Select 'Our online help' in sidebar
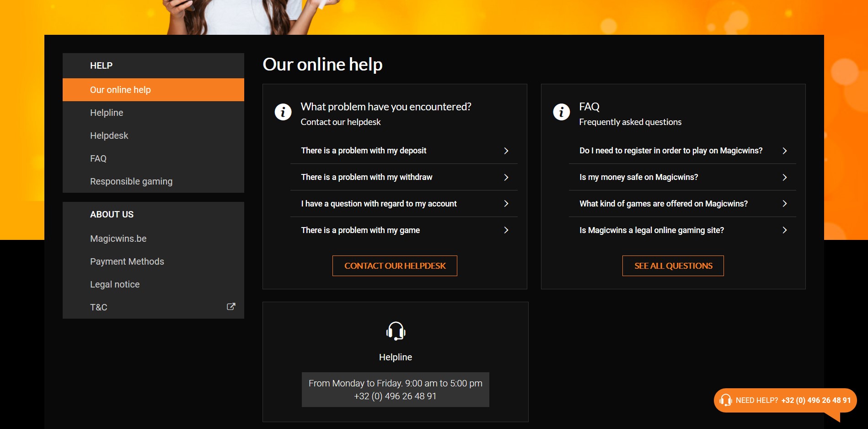This screenshot has height=429, width=868. 153,90
